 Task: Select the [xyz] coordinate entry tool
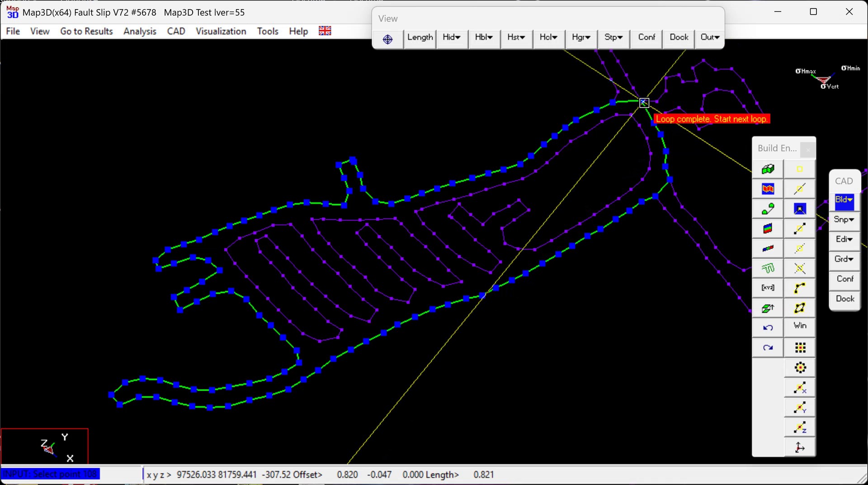[768, 288]
